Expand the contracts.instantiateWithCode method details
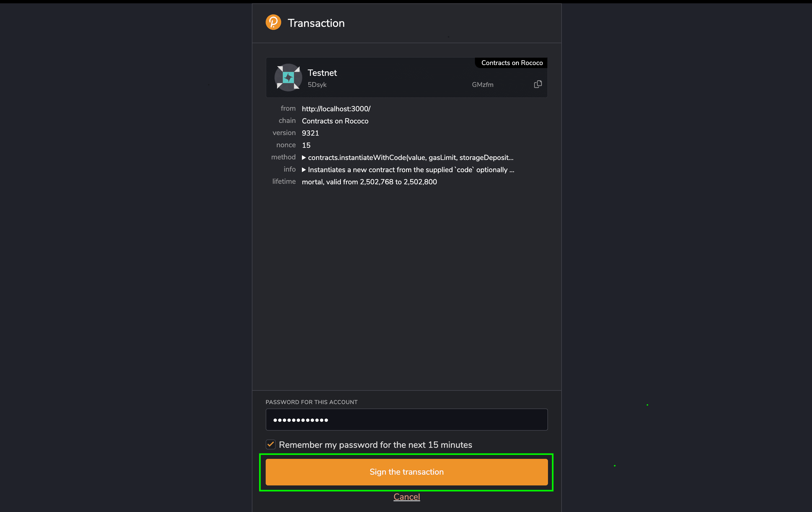This screenshot has height=512, width=812. pyautogui.click(x=304, y=157)
